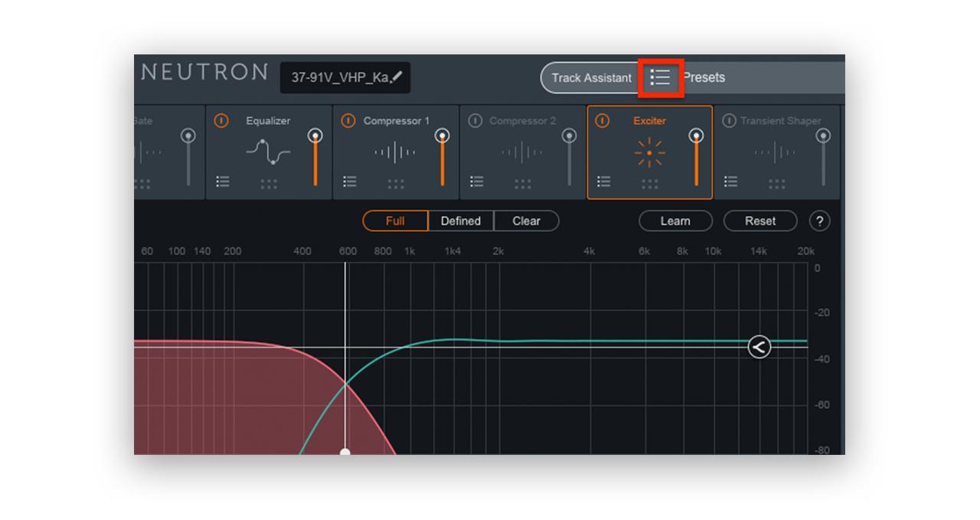The image size is (980, 520).
Task: Click the threshold arrow handle on the graph
Action: tap(759, 347)
